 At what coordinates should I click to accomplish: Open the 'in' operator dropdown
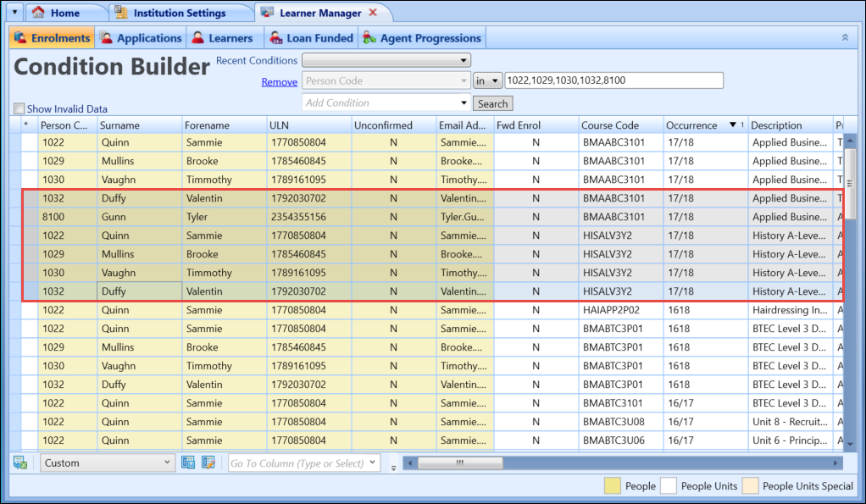pyautogui.click(x=487, y=81)
